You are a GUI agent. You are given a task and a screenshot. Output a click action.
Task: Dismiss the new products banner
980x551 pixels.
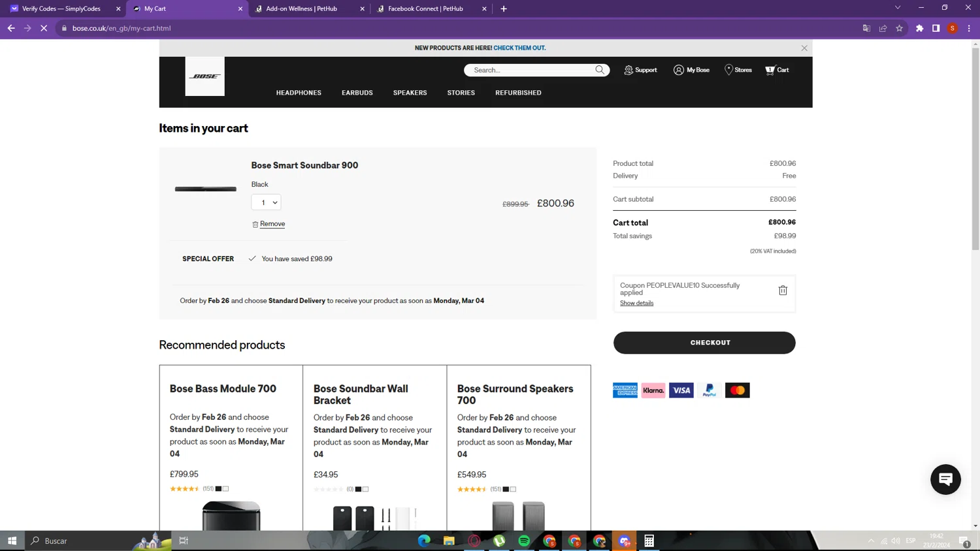coord(804,48)
